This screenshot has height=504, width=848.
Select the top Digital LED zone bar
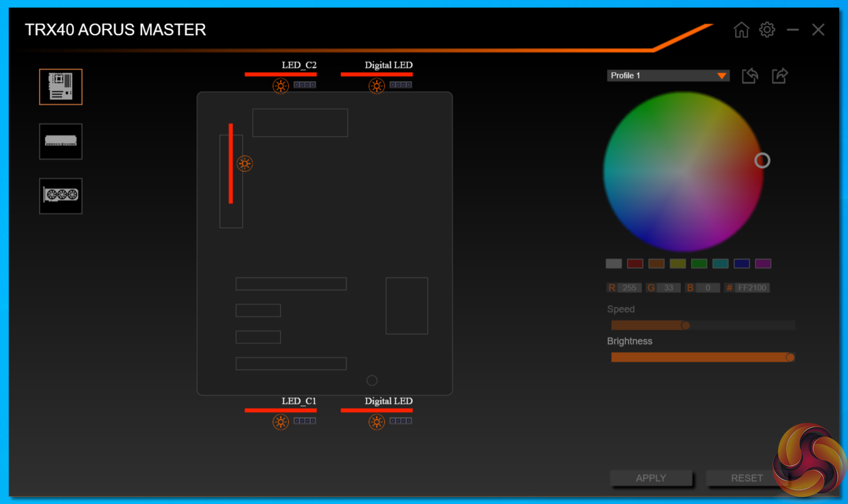(377, 74)
